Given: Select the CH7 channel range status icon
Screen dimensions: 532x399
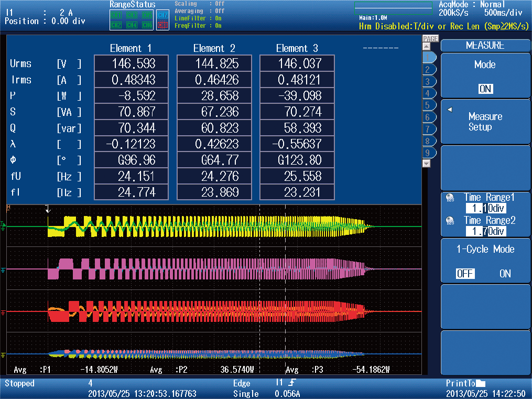Looking at the screenshot, I should pyautogui.click(x=163, y=15).
